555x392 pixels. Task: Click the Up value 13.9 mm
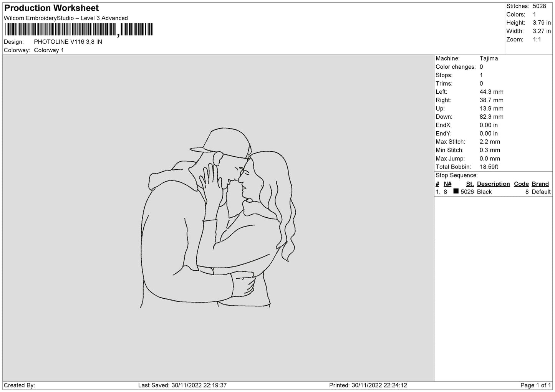pyautogui.click(x=491, y=109)
